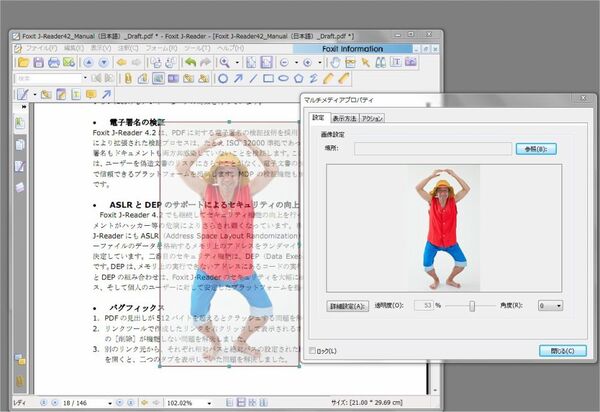The height and width of the screenshot is (412, 600).
Task: Open the dropdown arrow beside the Zoom magnifier
Action: click(237, 62)
